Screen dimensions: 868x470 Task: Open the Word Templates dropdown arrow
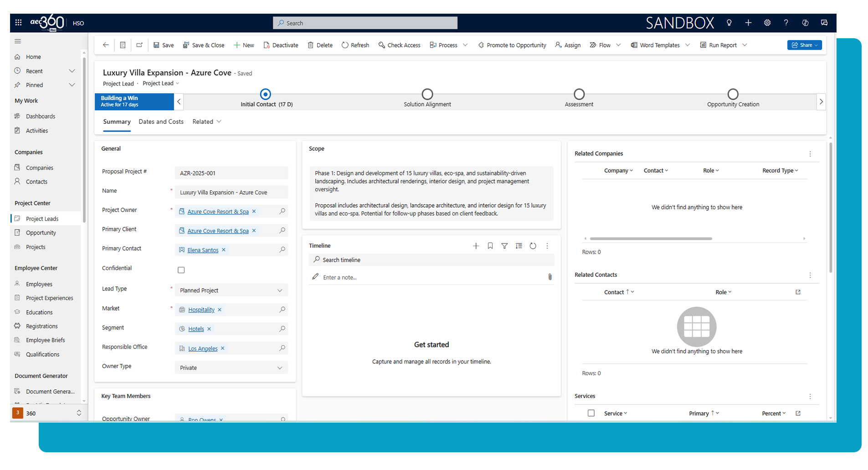point(688,45)
